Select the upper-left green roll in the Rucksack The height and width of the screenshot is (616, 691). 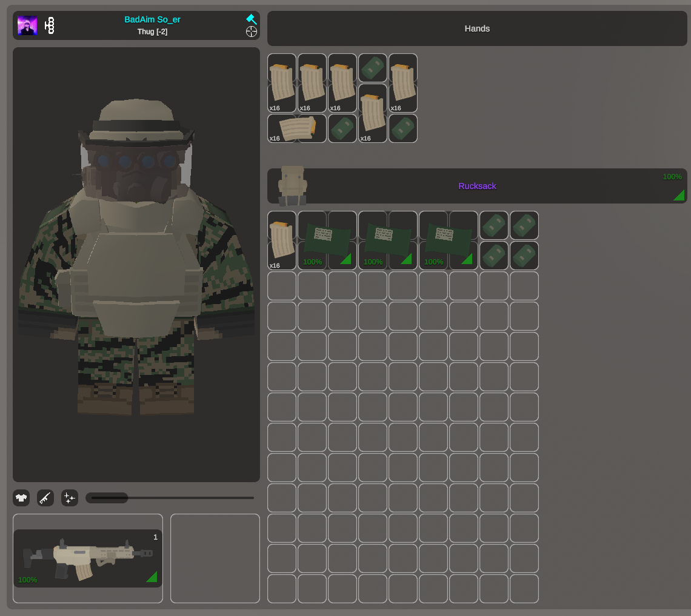pyautogui.click(x=494, y=225)
